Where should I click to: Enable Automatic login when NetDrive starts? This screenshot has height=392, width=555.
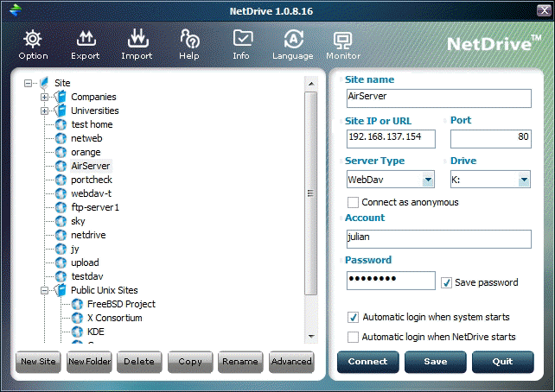coord(353,337)
